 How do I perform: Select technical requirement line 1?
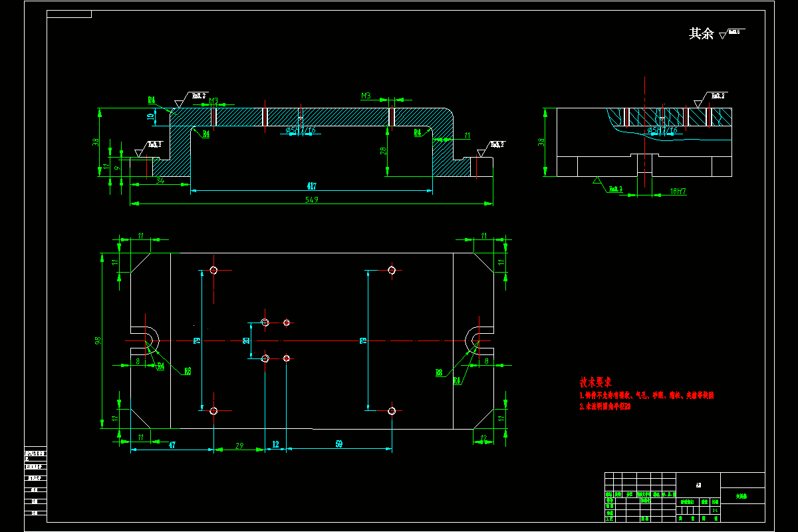tap(647, 395)
